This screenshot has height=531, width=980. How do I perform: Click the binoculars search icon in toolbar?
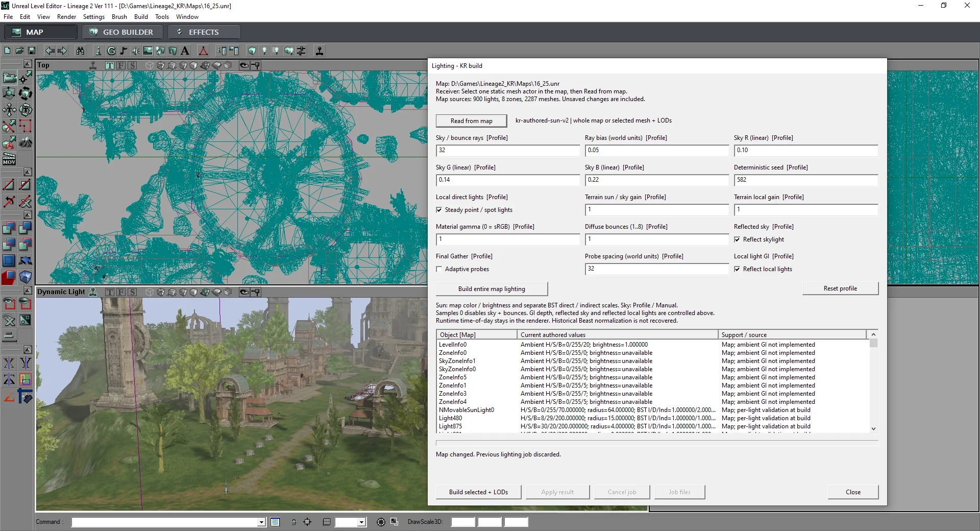[80, 51]
